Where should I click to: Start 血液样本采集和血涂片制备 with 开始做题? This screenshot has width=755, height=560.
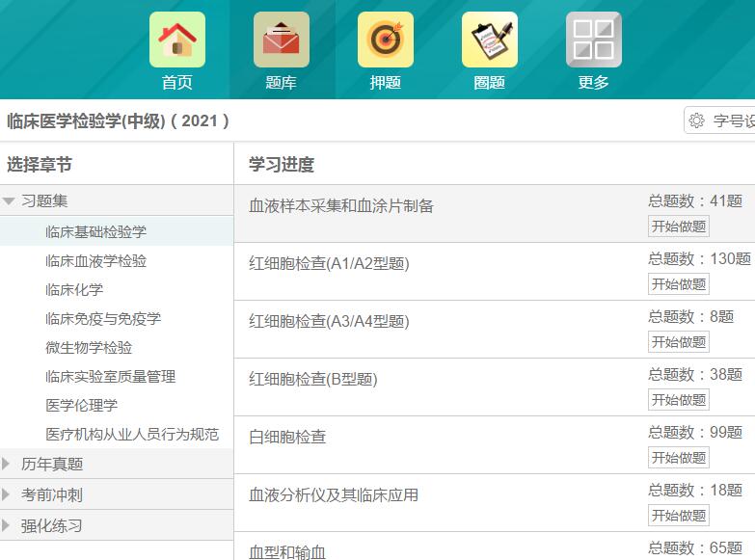pos(679,227)
